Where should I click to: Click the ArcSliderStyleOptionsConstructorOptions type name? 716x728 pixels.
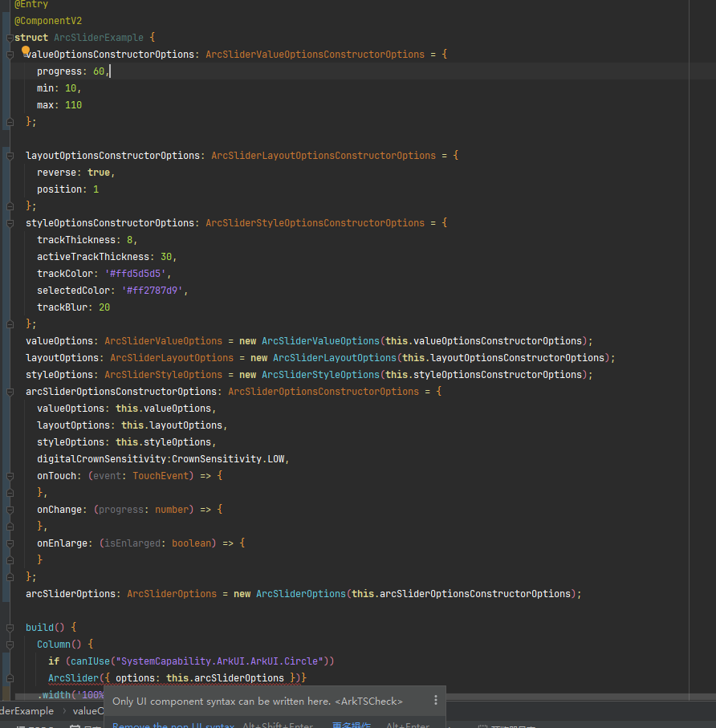315,223
